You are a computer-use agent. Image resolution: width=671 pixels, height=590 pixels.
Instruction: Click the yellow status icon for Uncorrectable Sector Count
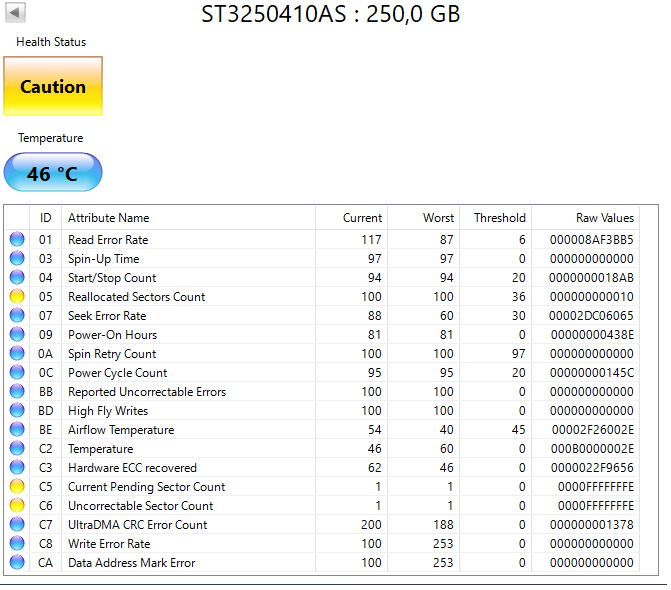tap(17, 505)
